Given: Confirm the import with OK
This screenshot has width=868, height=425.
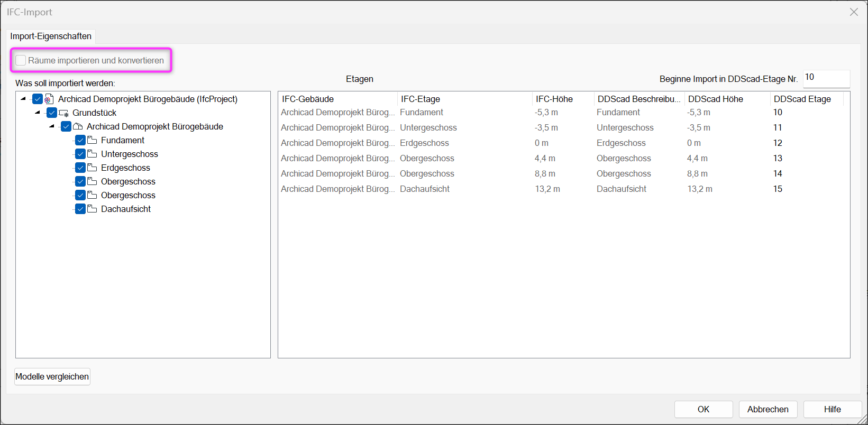Looking at the screenshot, I should (703, 409).
